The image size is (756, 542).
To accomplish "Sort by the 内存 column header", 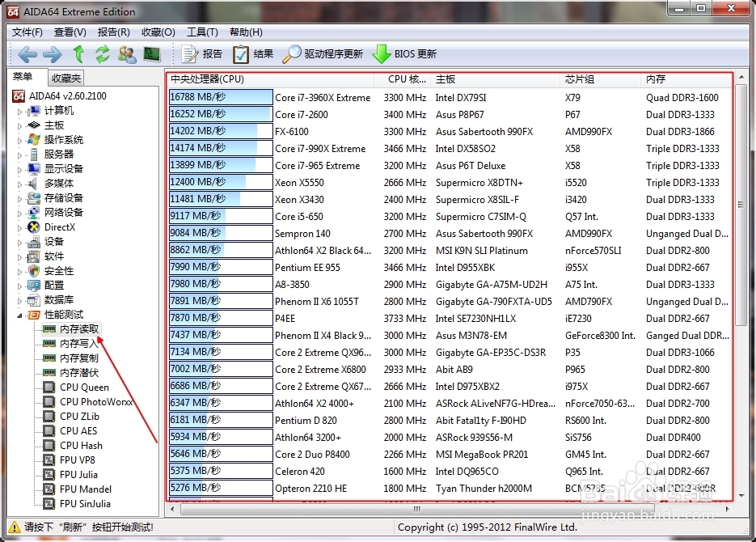I will click(x=687, y=79).
